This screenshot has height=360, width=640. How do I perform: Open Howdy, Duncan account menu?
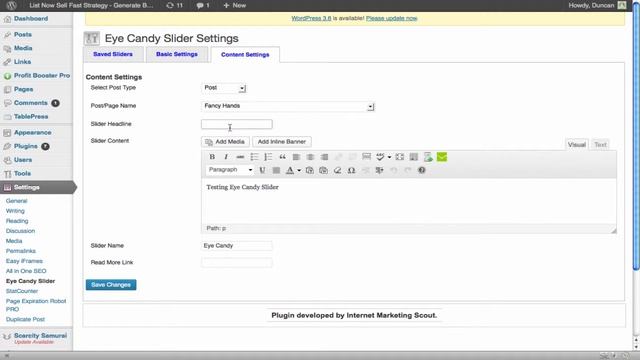[x=597, y=5]
